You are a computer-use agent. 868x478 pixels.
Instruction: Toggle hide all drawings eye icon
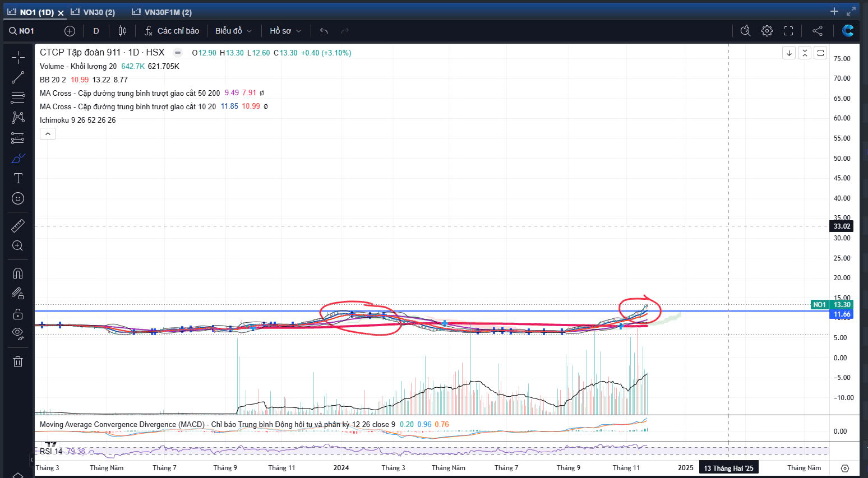[x=18, y=333]
